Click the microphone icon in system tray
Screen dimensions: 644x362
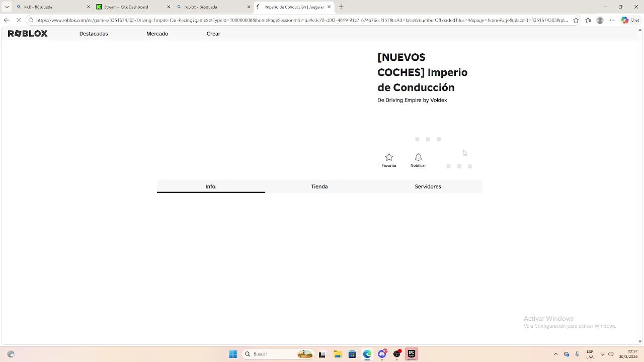pos(577,354)
